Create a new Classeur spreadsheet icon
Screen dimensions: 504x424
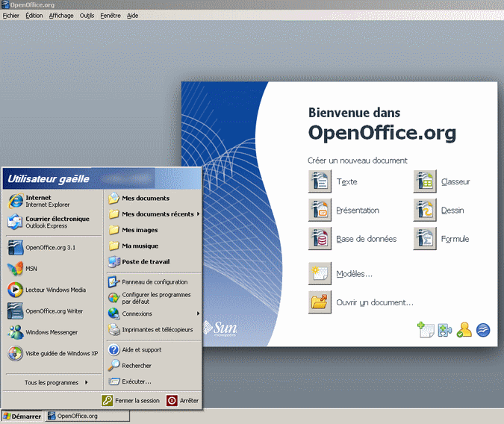425,181
